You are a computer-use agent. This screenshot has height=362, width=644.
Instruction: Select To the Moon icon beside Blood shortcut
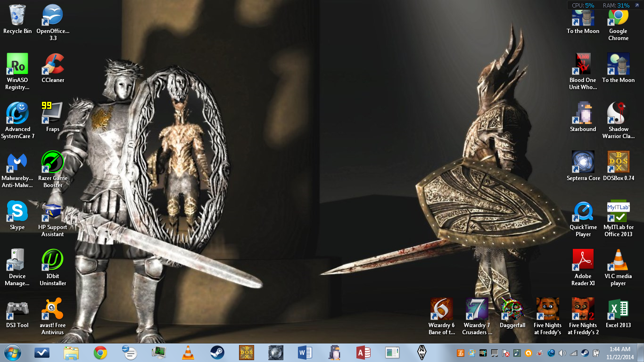[618, 68]
